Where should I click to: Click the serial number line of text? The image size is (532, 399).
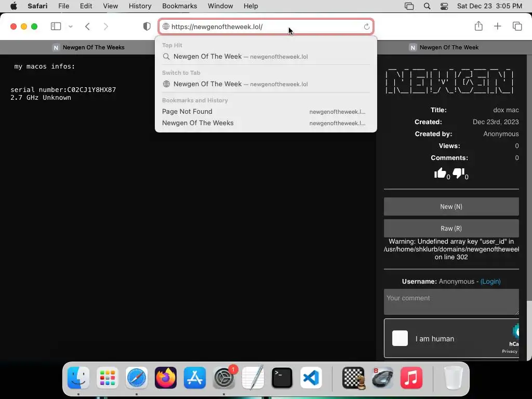pyautogui.click(x=63, y=89)
